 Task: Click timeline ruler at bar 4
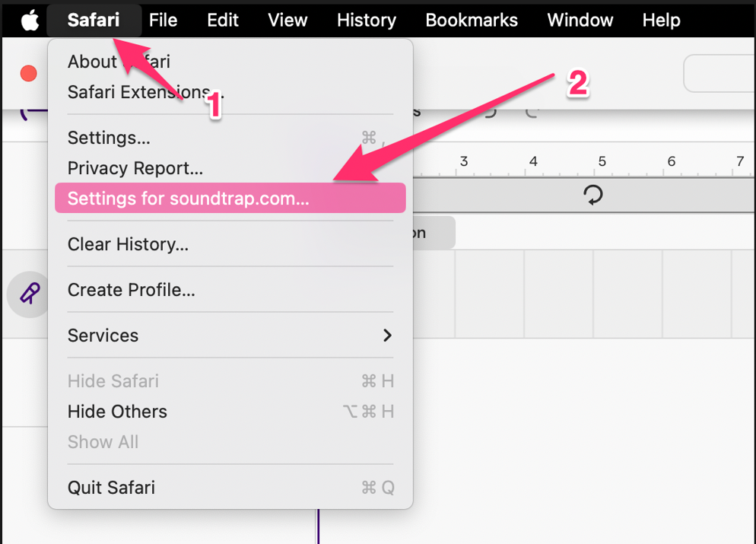(x=532, y=161)
